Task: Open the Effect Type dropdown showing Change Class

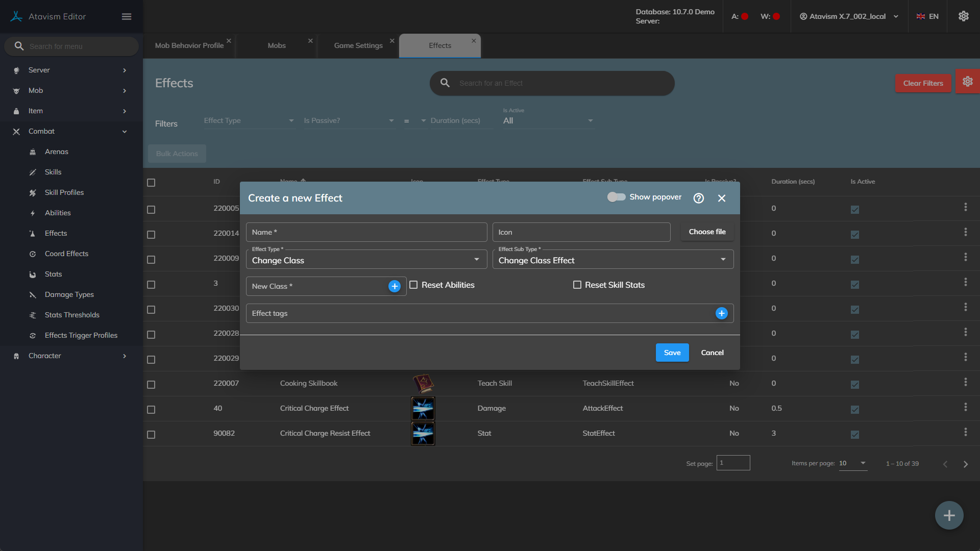Action: click(x=366, y=260)
